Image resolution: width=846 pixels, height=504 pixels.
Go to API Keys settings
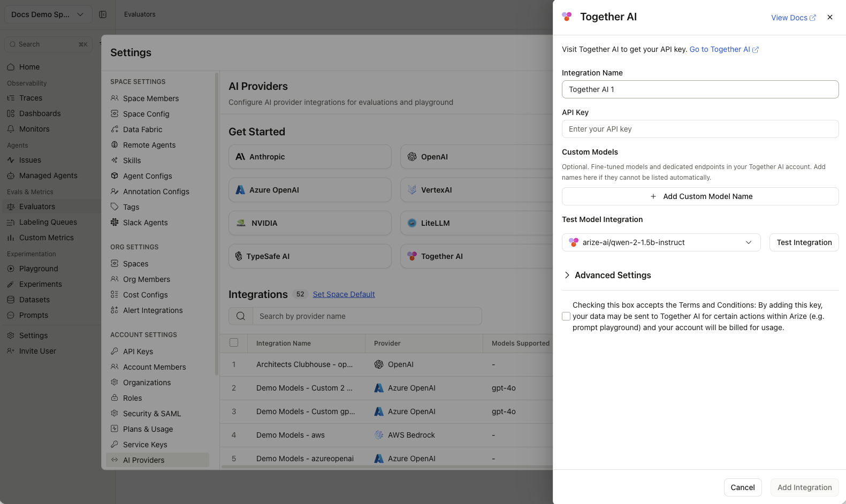(x=138, y=352)
